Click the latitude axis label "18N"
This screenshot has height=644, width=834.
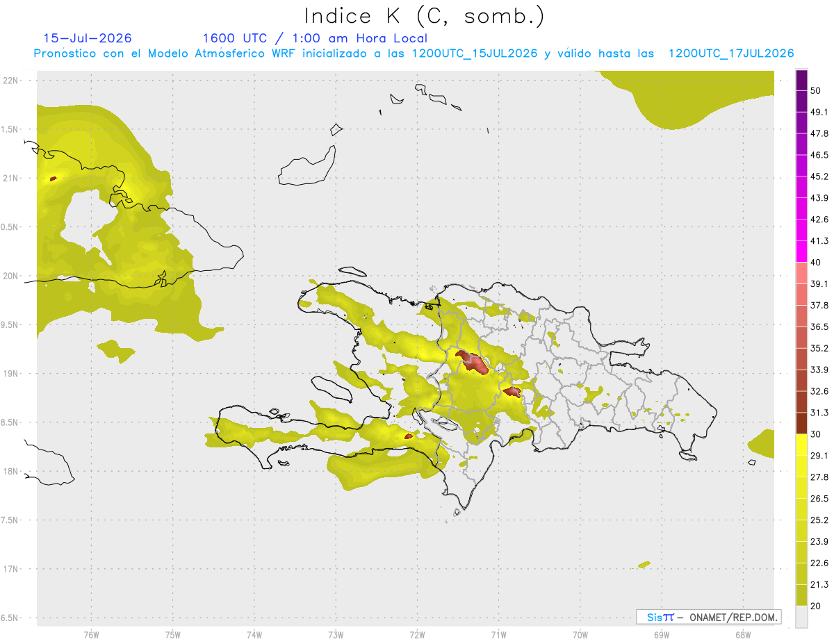pyautogui.click(x=11, y=471)
